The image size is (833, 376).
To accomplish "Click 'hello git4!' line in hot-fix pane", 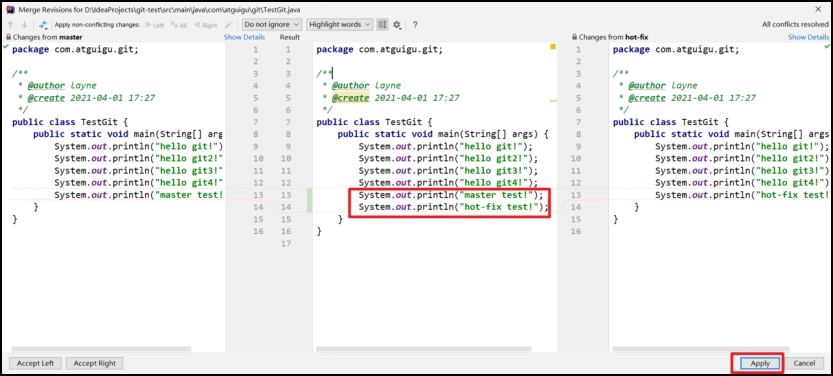I will [x=742, y=183].
